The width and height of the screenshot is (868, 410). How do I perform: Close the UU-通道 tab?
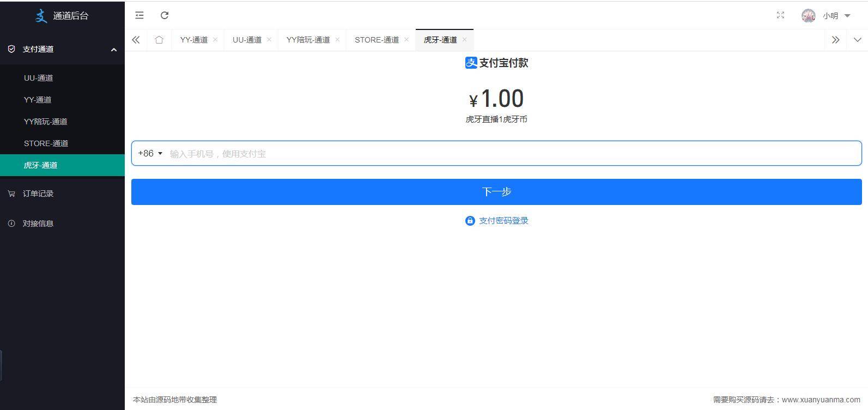(269, 40)
